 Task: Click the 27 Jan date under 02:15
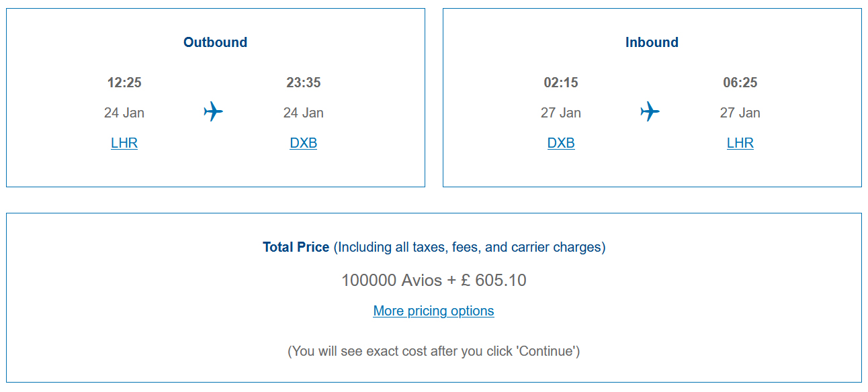pyautogui.click(x=561, y=113)
